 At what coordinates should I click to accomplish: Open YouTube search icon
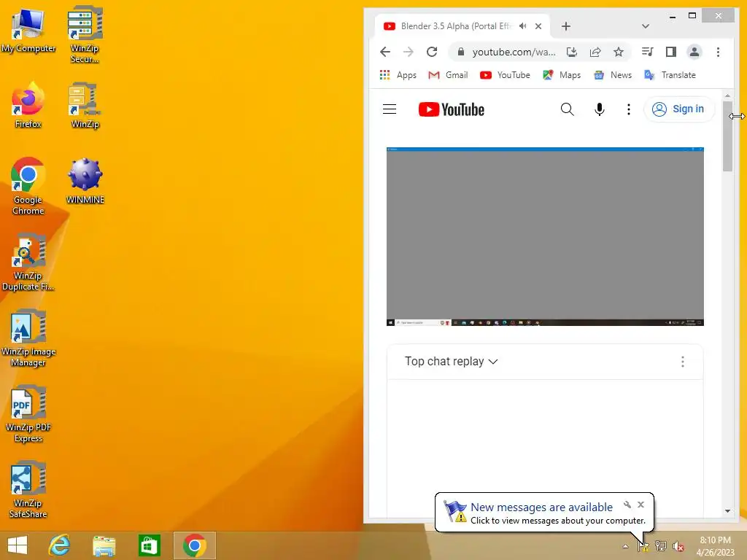click(567, 109)
